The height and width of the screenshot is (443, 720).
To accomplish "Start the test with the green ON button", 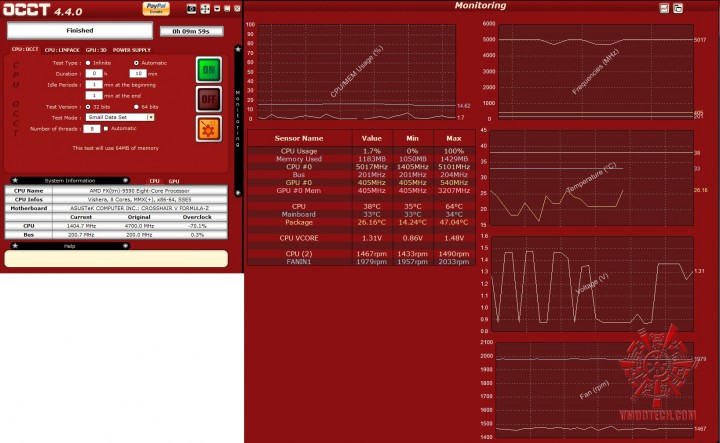I will [209, 70].
